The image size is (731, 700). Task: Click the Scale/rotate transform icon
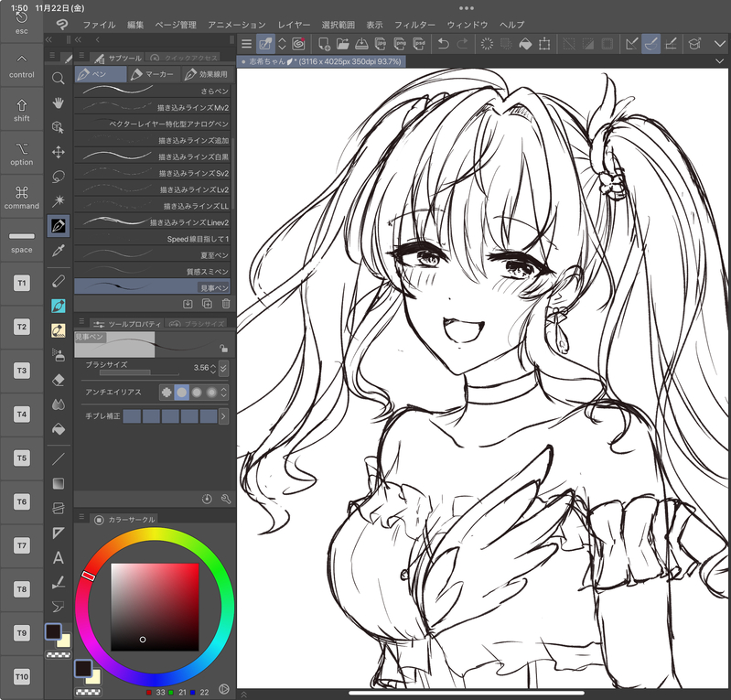544,44
